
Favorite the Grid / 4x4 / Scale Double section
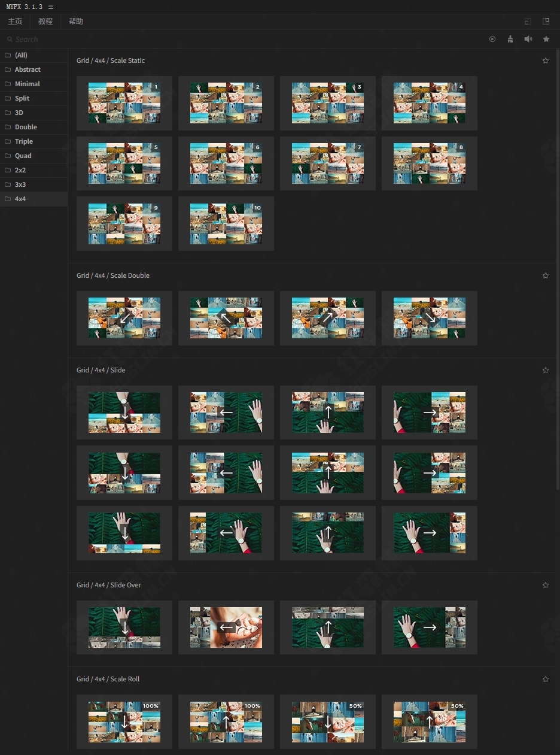pos(545,275)
